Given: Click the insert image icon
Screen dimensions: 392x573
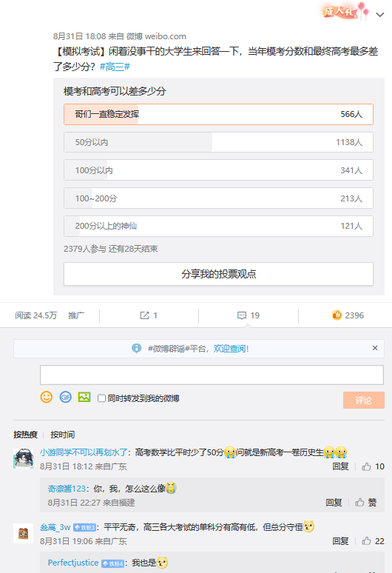Looking at the screenshot, I should point(84,398).
